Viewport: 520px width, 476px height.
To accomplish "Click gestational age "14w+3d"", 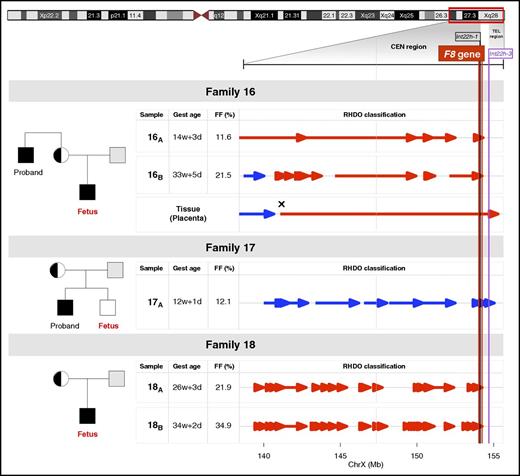I will click(187, 137).
